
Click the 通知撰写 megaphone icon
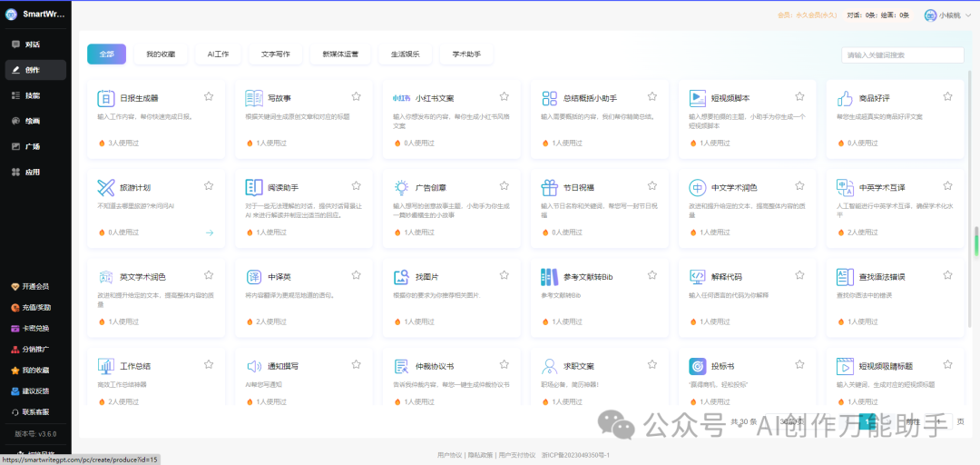pyautogui.click(x=254, y=365)
